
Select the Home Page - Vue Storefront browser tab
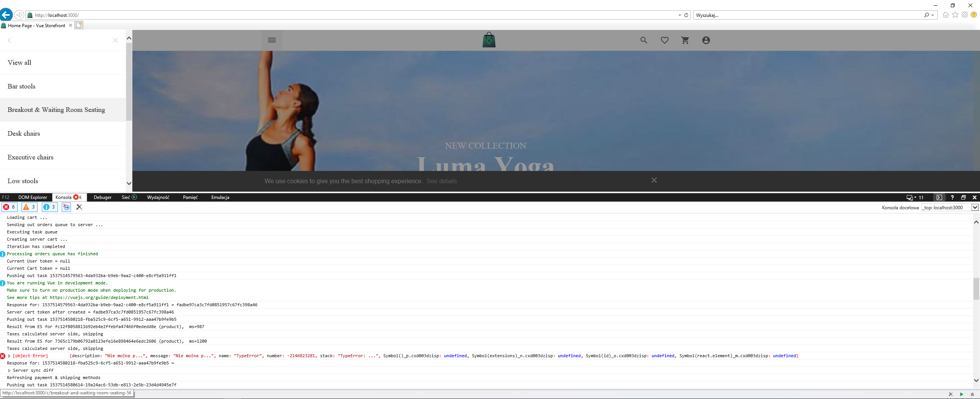tap(36, 26)
